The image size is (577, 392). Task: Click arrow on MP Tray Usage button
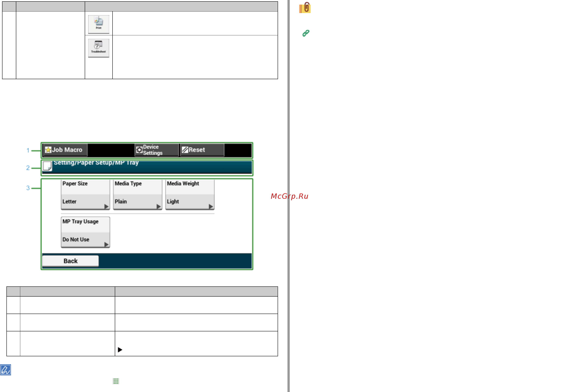point(106,244)
